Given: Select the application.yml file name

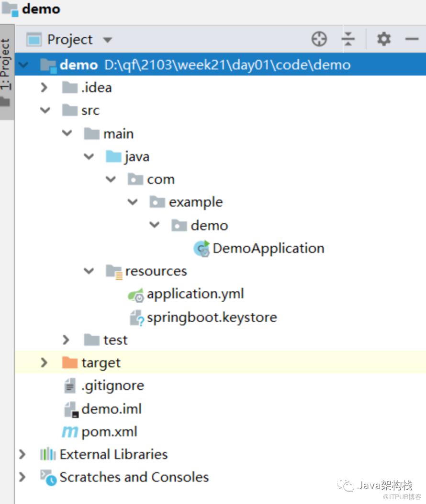Looking at the screenshot, I should tap(195, 294).
